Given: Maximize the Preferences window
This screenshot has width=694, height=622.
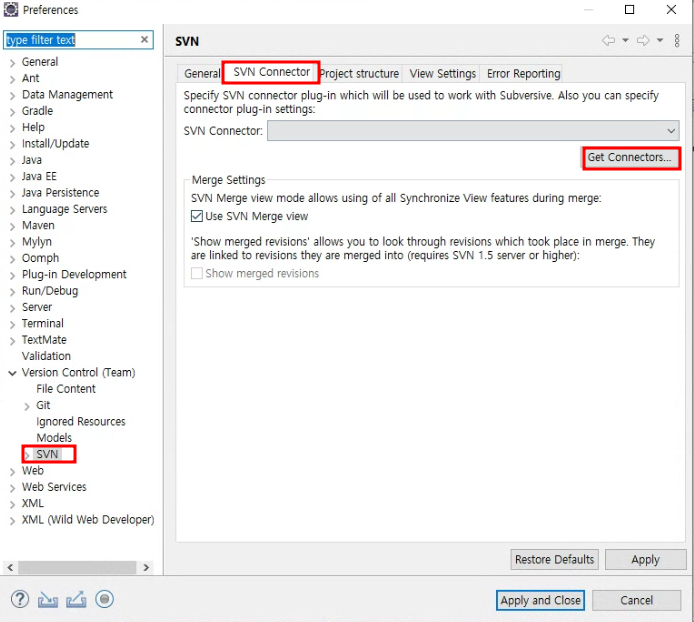Looking at the screenshot, I should [629, 9].
